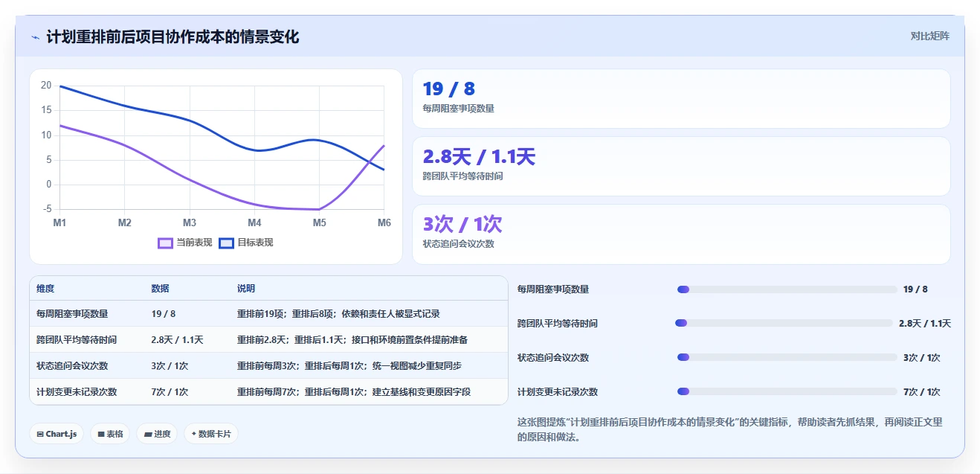
Task: Toggle the 目标表现 legend swatch
Action: pos(226,243)
